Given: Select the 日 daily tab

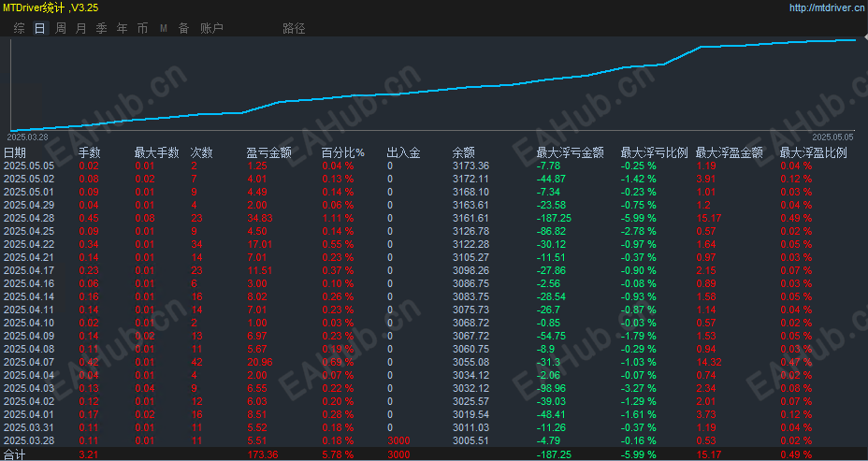Looking at the screenshot, I should pyautogui.click(x=40, y=29).
